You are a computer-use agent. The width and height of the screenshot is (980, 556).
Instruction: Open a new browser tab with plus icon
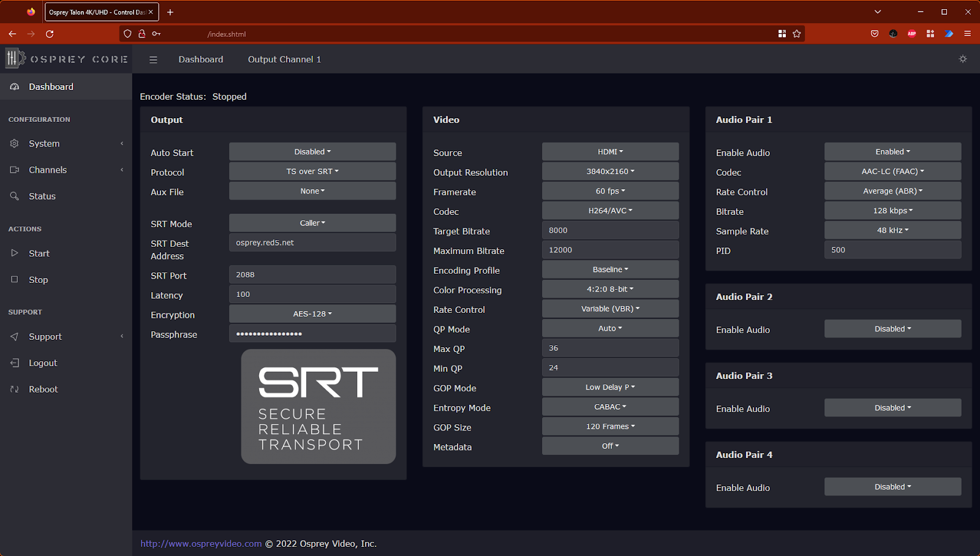coord(170,12)
